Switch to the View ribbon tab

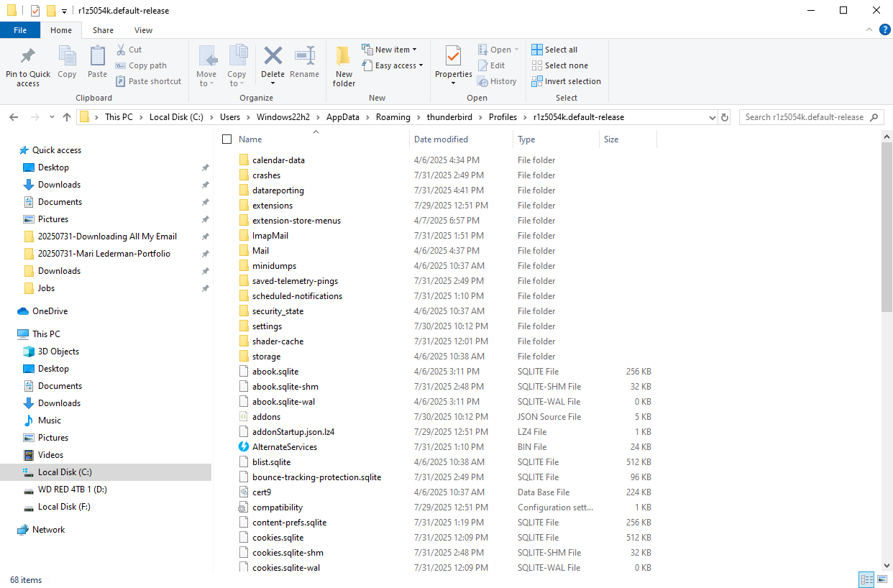coord(143,30)
